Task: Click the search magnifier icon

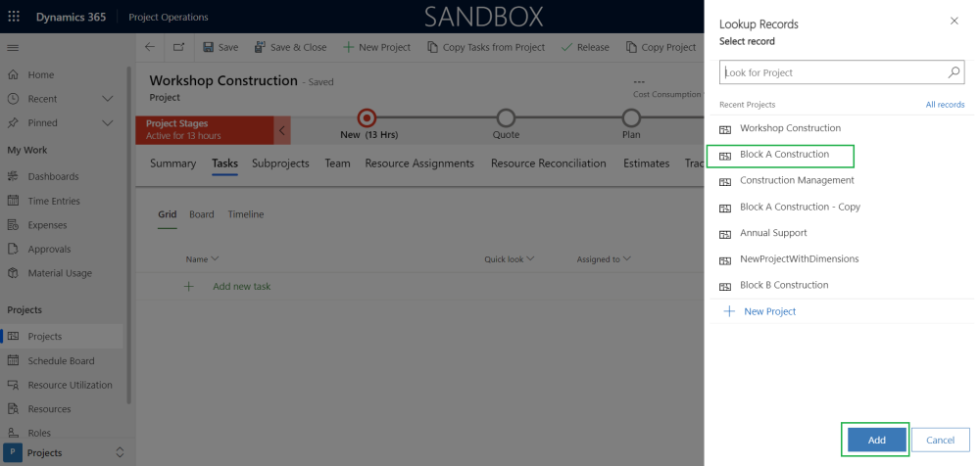Action: point(954,72)
